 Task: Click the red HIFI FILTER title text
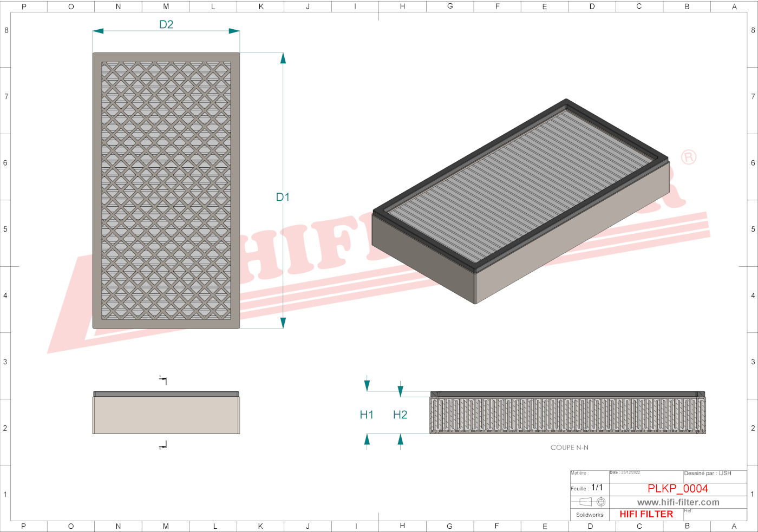click(x=646, y=514)
